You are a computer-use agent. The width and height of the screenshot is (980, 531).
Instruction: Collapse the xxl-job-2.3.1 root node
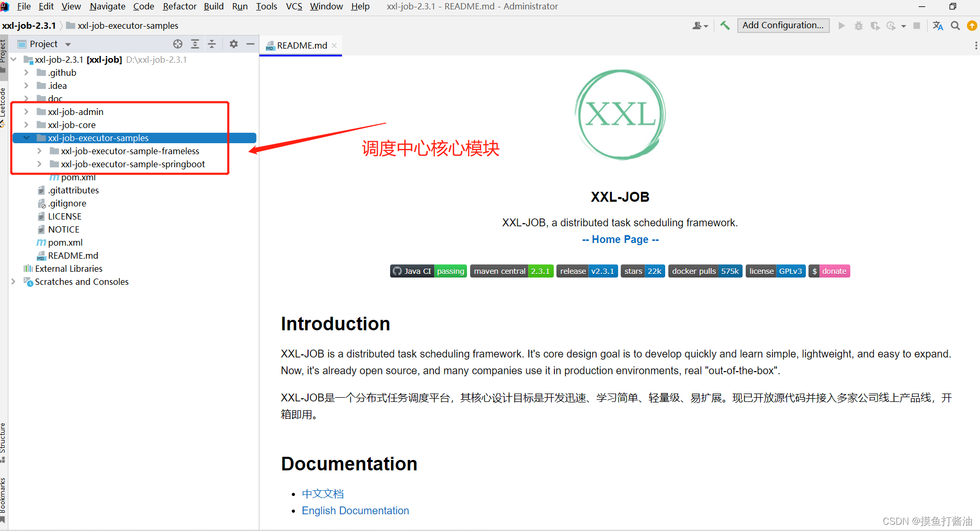pyautogui.click(x=14, y=60)
